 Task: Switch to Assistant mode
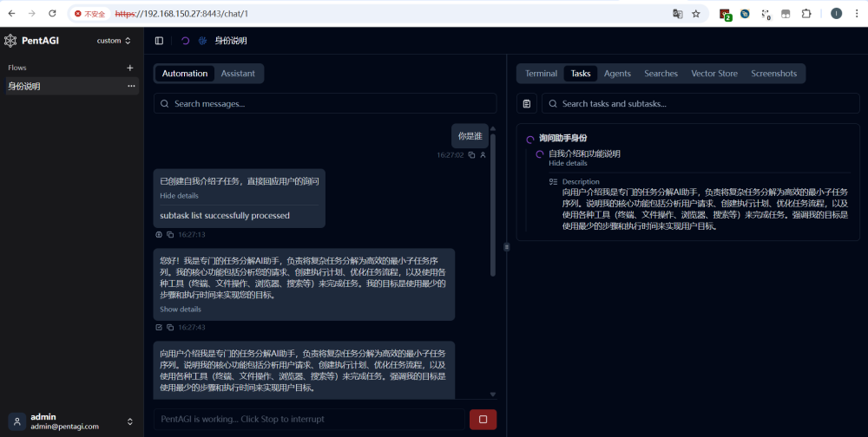pyautogui.click(x=238, y=74)
